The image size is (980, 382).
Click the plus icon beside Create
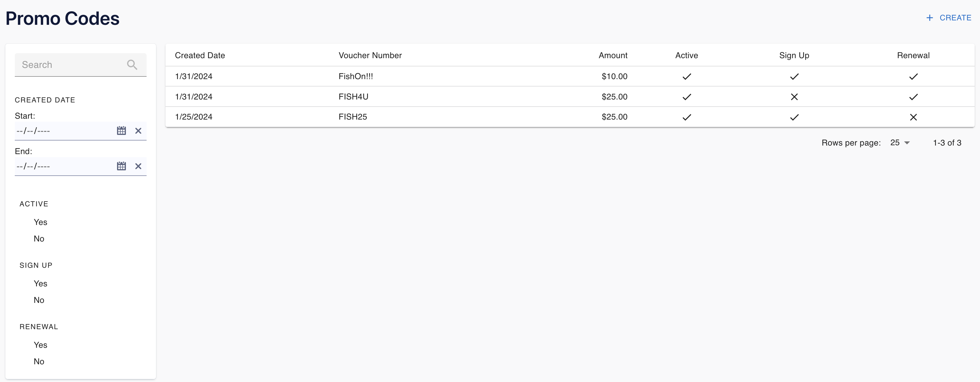pyautogui.click(x=929, y=18)
